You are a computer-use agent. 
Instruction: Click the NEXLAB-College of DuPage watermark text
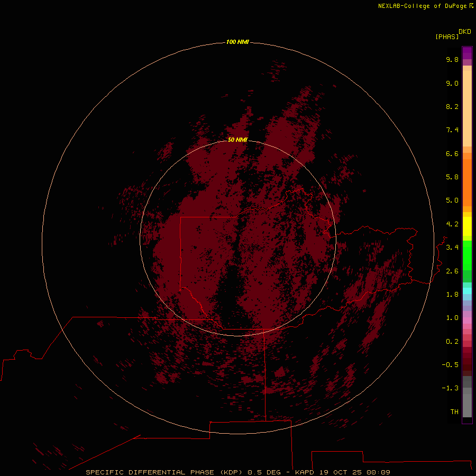click(426, 6)
